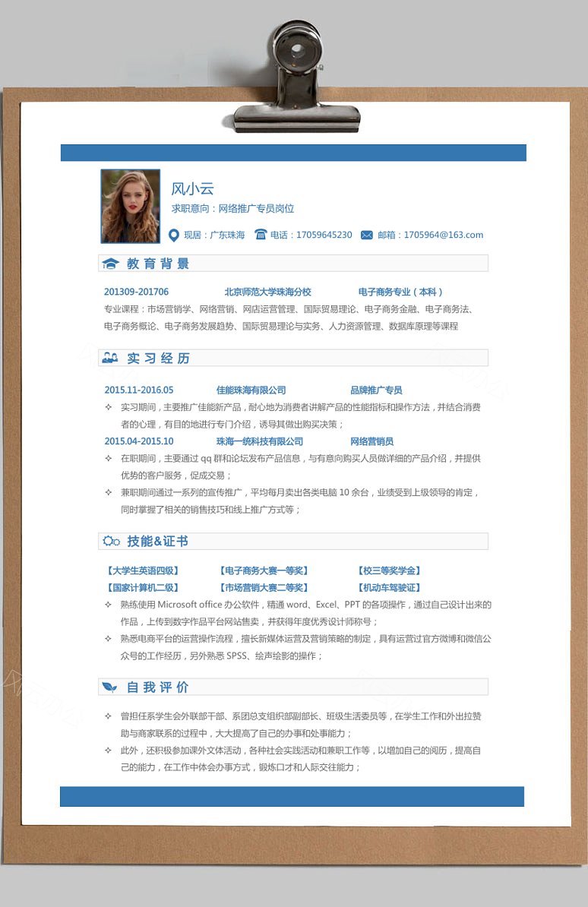Click job title 网络营销员
The image size is (588, 907).
coord(371,441)
